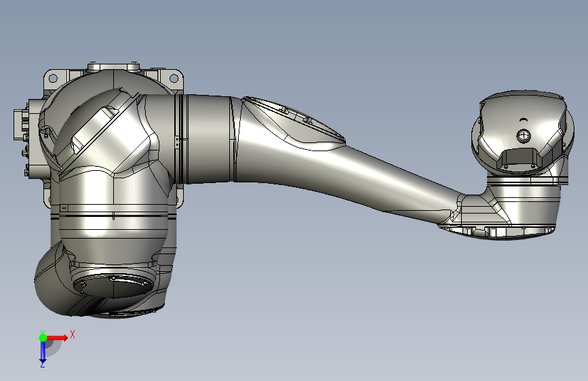
Task: Select the oval access cover on the upper arm
Action: (294, 120)
